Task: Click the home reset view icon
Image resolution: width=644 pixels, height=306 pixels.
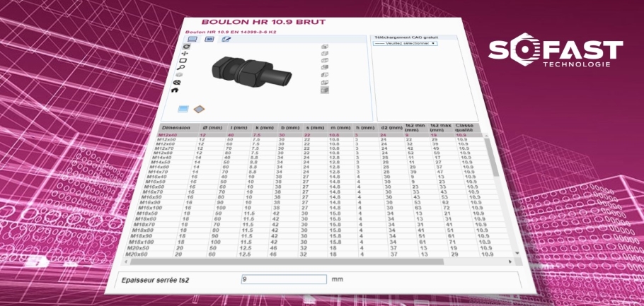Action: (x=175, y=90)
